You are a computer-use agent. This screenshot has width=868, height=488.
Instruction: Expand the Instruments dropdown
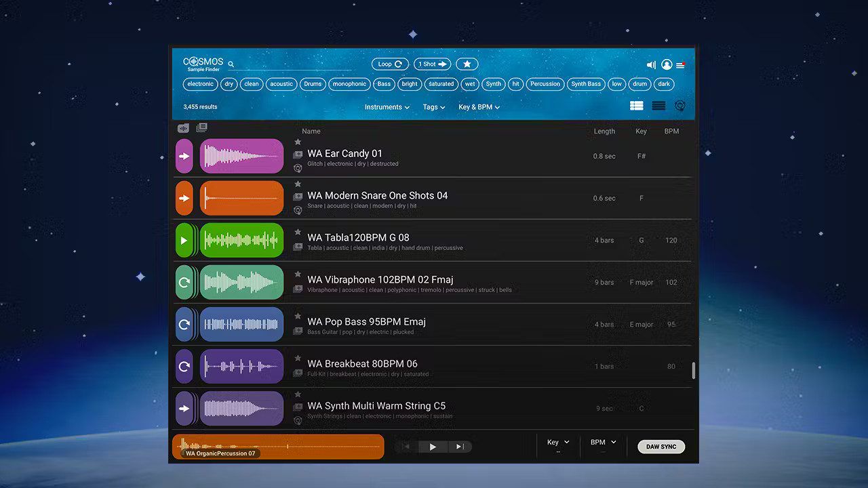387,107
